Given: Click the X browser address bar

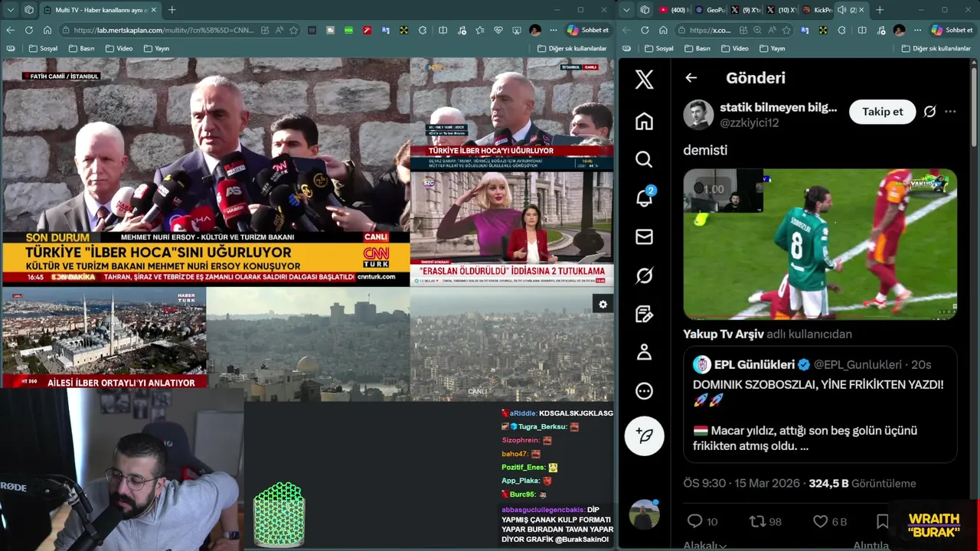Looking at the screenshot, I should pyautogui.click(x=733, y=30).
